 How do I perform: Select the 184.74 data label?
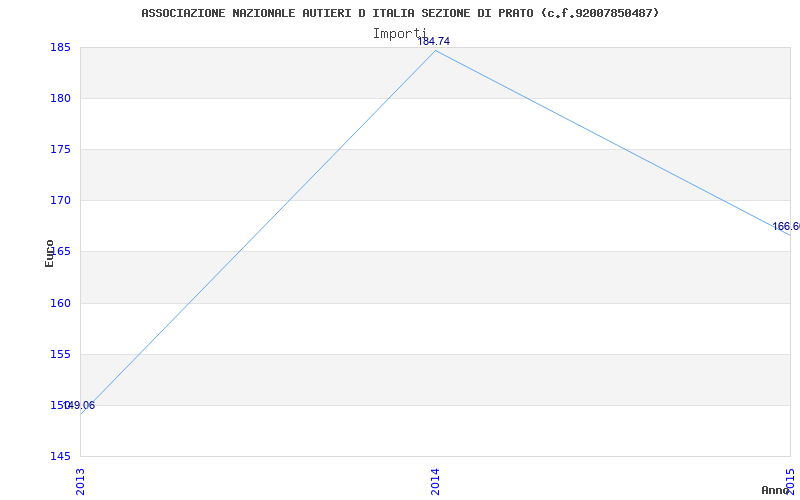[x=434, y=41]
